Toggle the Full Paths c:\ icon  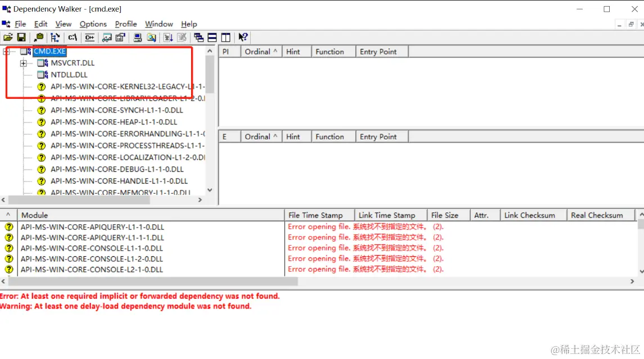point(72,38)
